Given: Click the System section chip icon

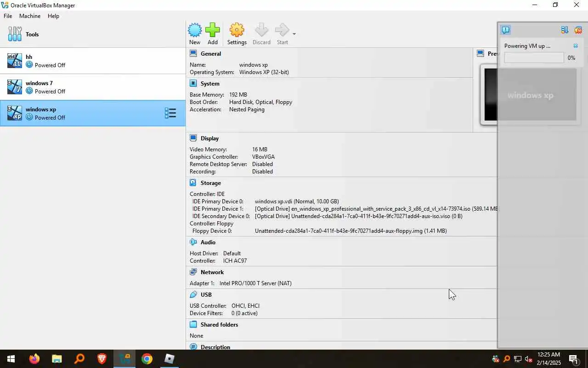Looking at the screenshot, I should point(193,83).
